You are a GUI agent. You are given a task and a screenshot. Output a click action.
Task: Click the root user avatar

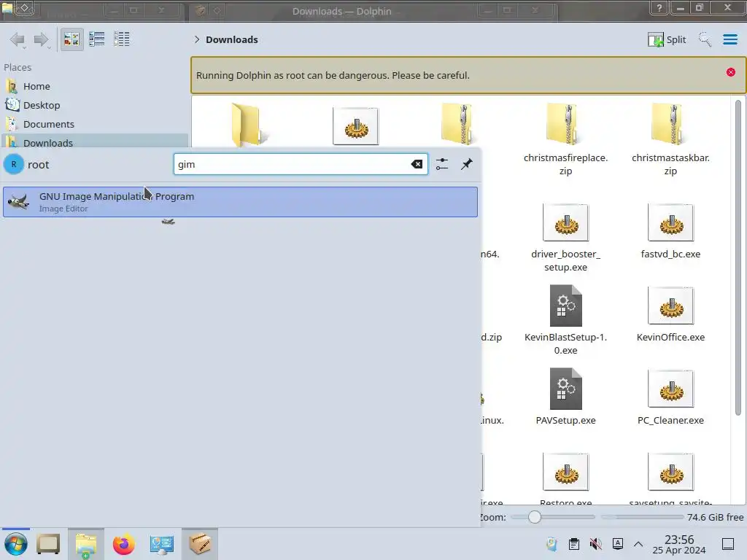(x=14, y=164)
